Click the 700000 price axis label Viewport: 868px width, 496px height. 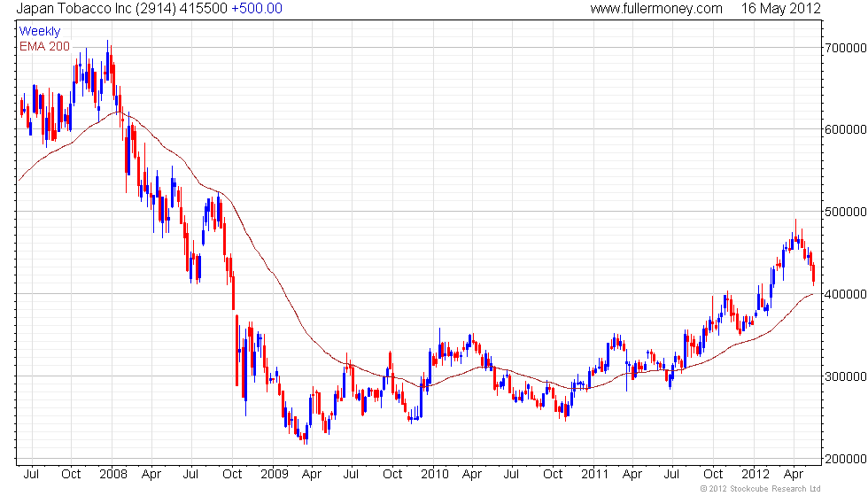click(x=845, y=48)
